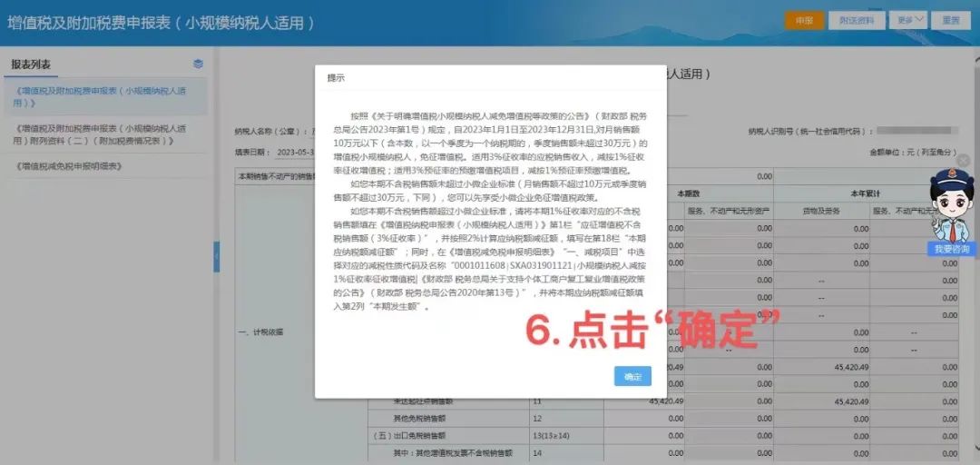Screen dimensions: 980x465
Task: Click row number 12 cell
Action: click(566, 418)
